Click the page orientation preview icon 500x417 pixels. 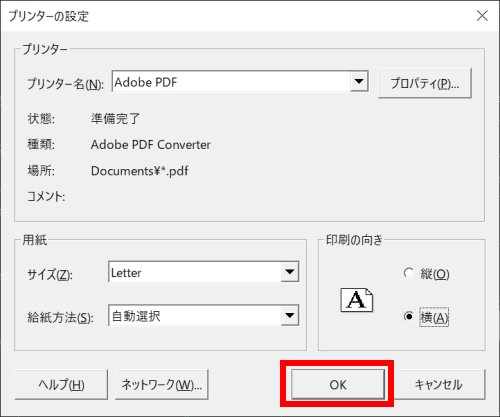(x=357, y=300)
